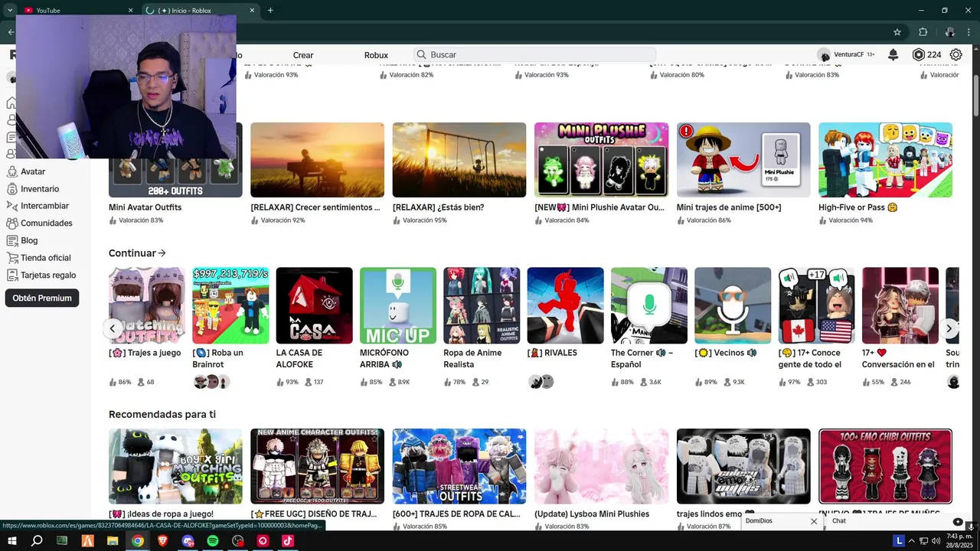The image size is (980, 551).
Task: Open the Robux balance icon showing 224
Action: [x=919, y=54]
